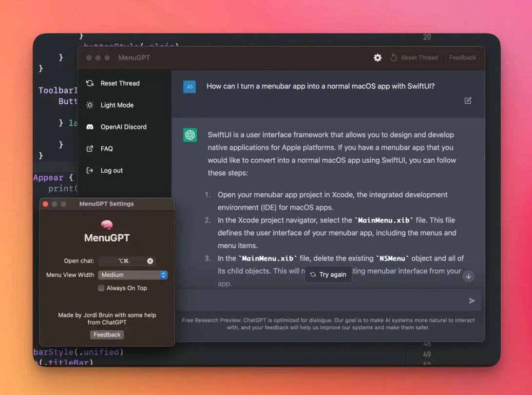The width and height of the screenshot is (532, 395).
Task: Click the Discord logo icon
Action: click(x=90, y=127)
